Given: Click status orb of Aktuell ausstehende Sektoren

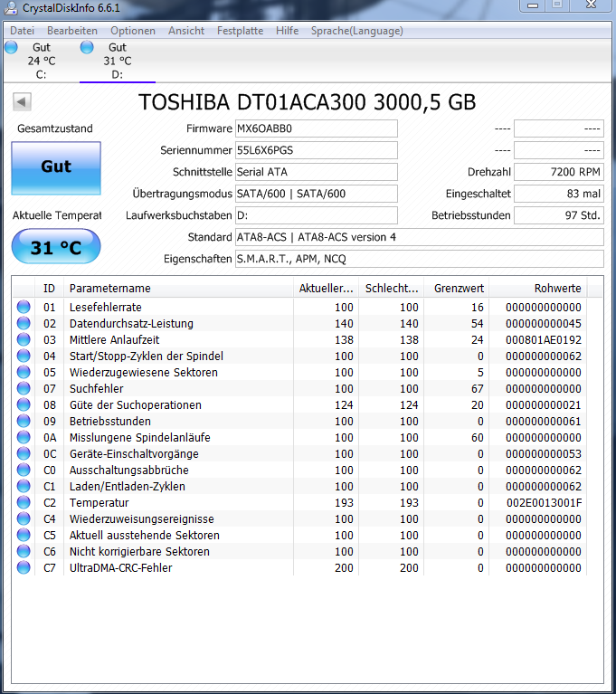Looking at the screenshot, I should (x=24, y=535).
